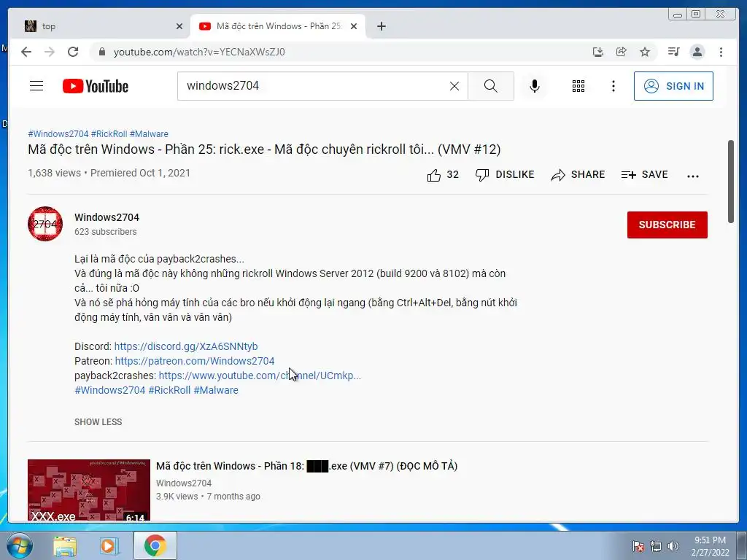Close the YouTube video tab
The height and width of the screenshot is (560, 747).
pyautogui.click(x=354, y=27)
